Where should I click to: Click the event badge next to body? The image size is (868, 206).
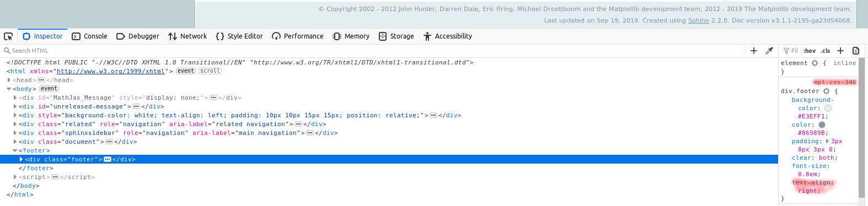pyautogui.click(x=49, y=89)
